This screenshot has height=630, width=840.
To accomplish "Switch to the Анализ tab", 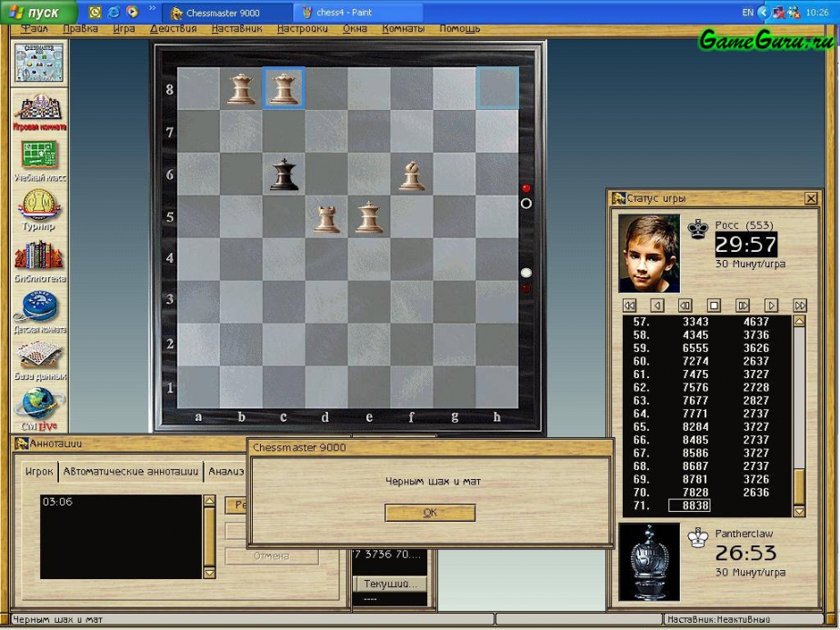I will [x=226, y=472].
